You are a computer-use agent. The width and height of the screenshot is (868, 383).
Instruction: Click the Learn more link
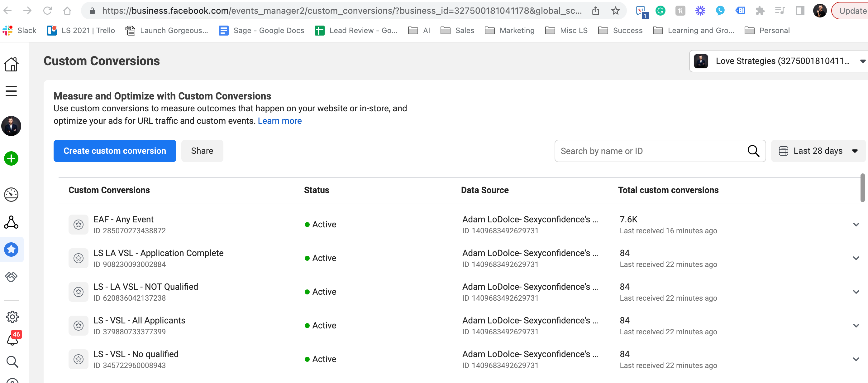click(x=280, y=121)
